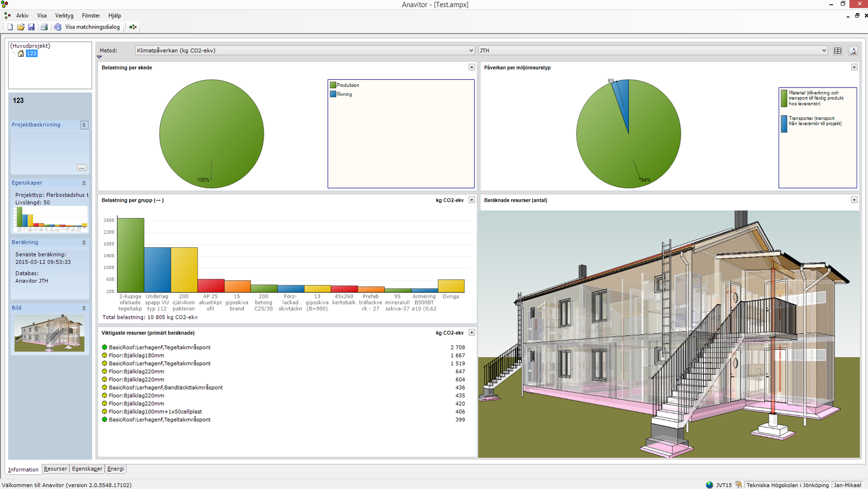This screenshot has width=868, height=489.
Task: Select project 123 in the tree
Action: (x=31, y=54)
